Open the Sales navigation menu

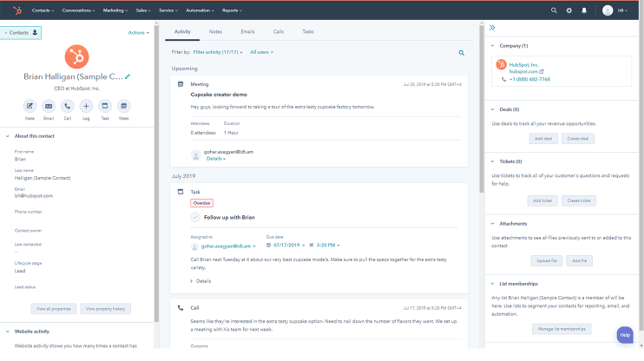pyautogui.click(x=143, y=10)
